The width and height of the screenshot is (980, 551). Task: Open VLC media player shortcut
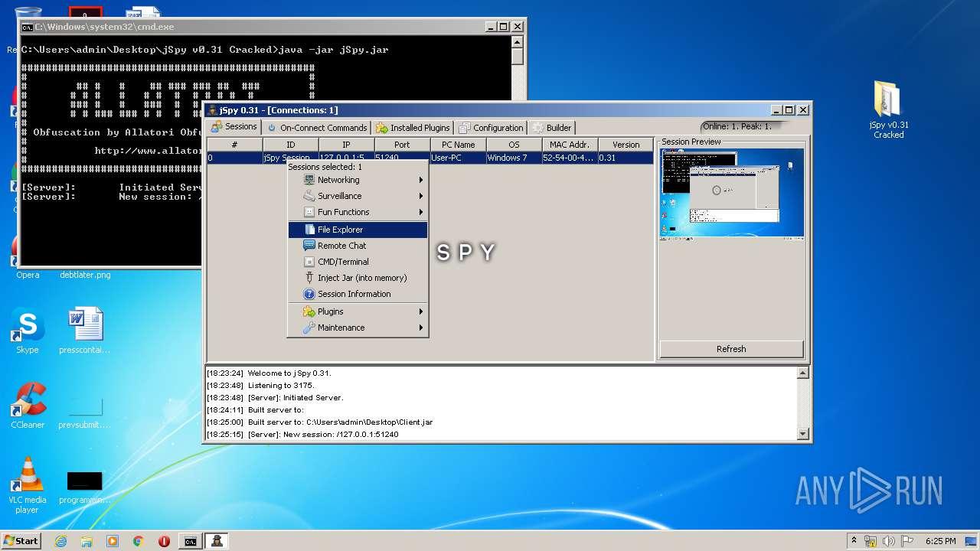[x=28, y=485]
